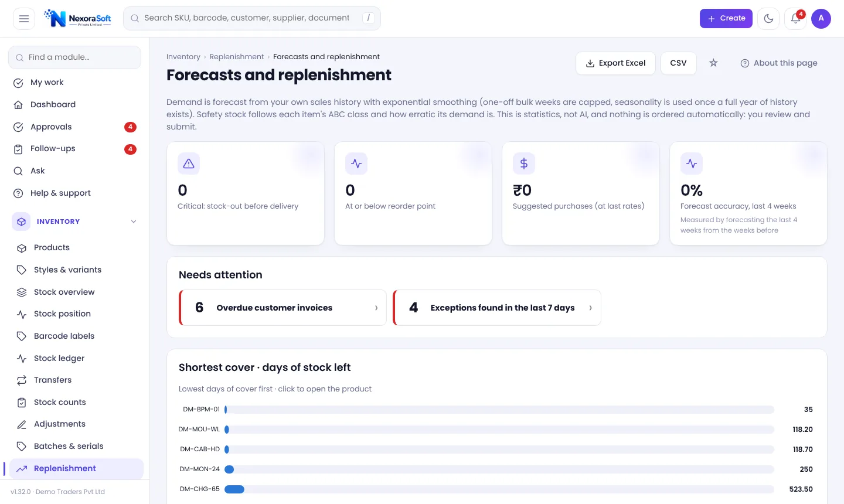Viewport: 844px width, 504px height.
Task: Select Replenishment in sidebar
Action: [x=77, y=469]
